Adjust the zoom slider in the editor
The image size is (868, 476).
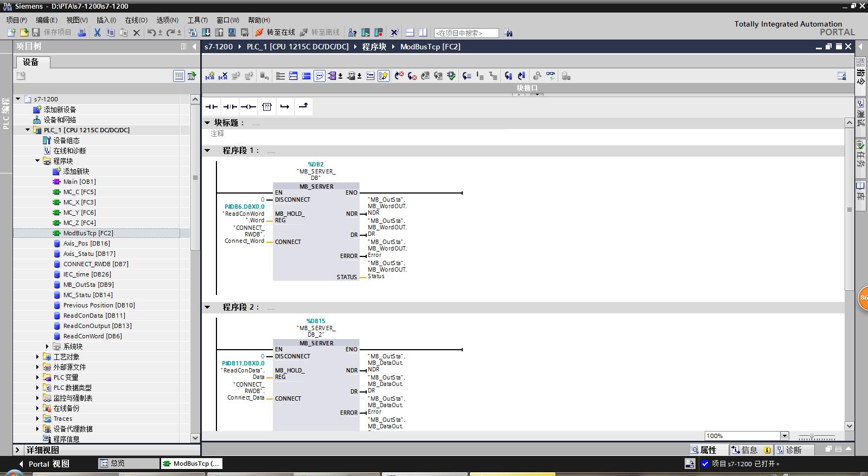(812, 436)
